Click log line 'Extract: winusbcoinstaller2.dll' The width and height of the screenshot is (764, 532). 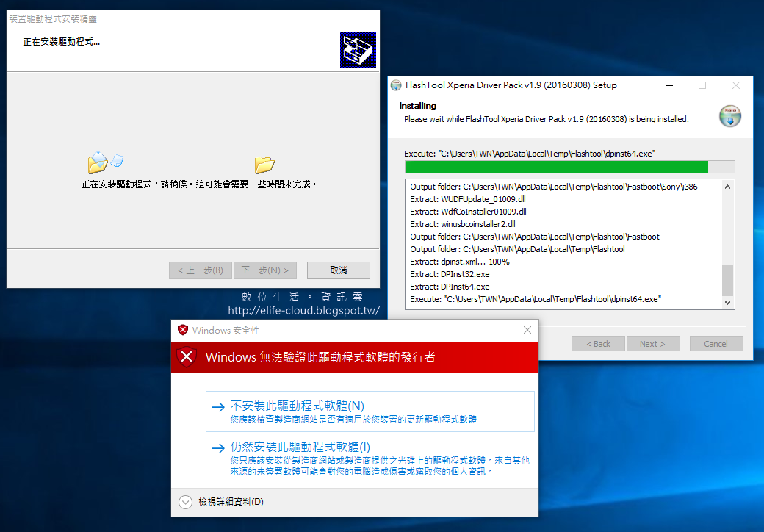463,224
